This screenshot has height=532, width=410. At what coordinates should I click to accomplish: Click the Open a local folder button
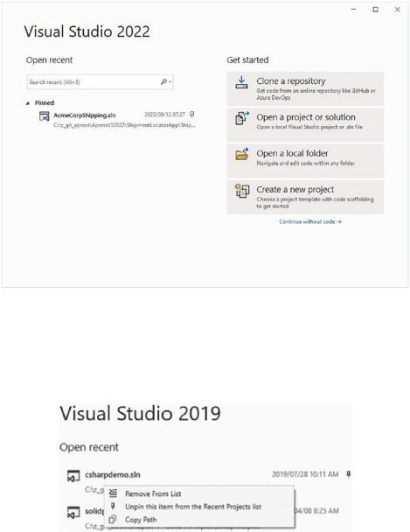305,161
